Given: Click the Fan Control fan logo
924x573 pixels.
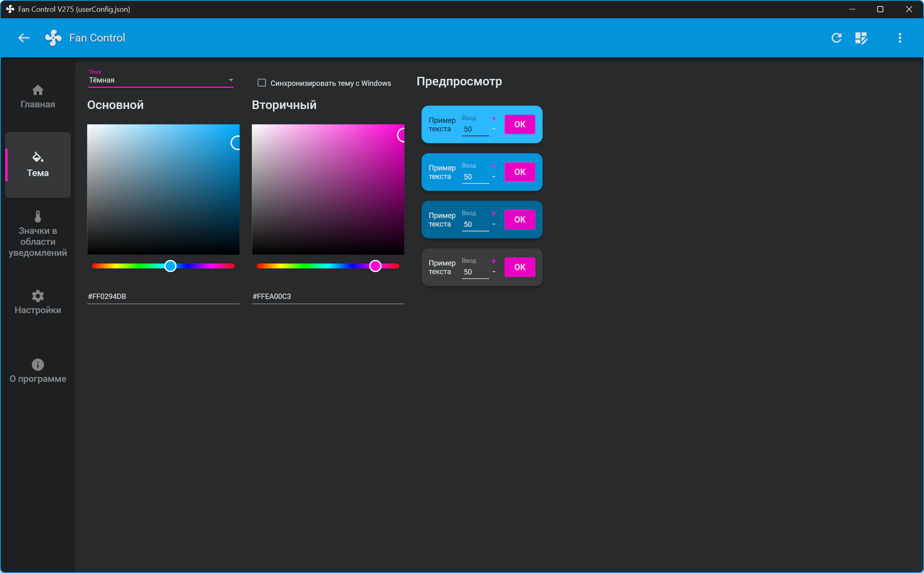Looking at the screenshot, I should [53, 38].
